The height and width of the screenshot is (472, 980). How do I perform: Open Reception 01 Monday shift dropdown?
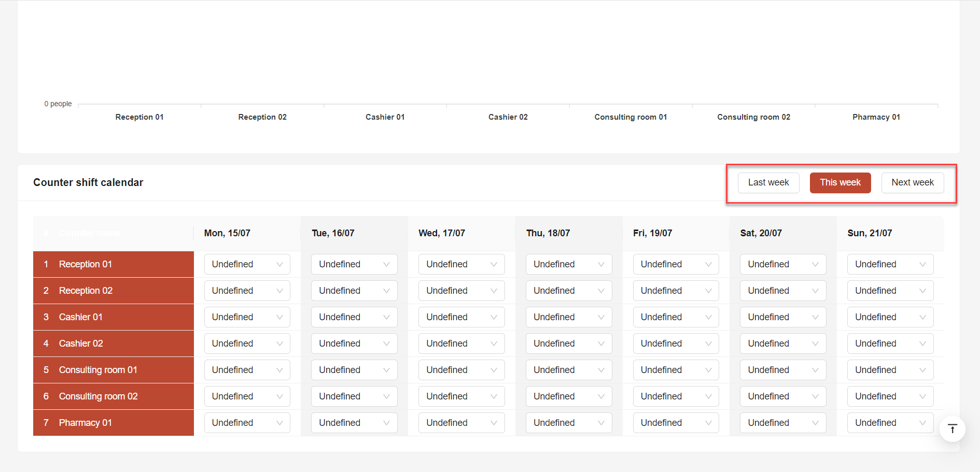(247, 264)
